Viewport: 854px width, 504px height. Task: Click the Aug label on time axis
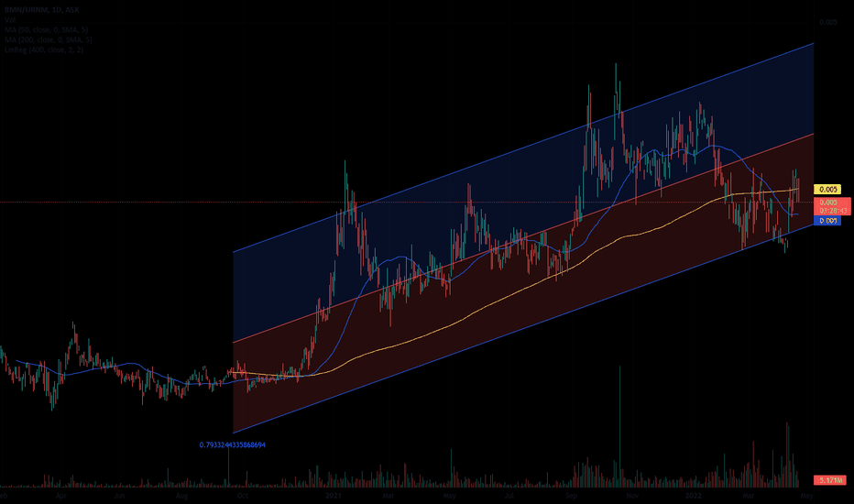coord(181,496)
